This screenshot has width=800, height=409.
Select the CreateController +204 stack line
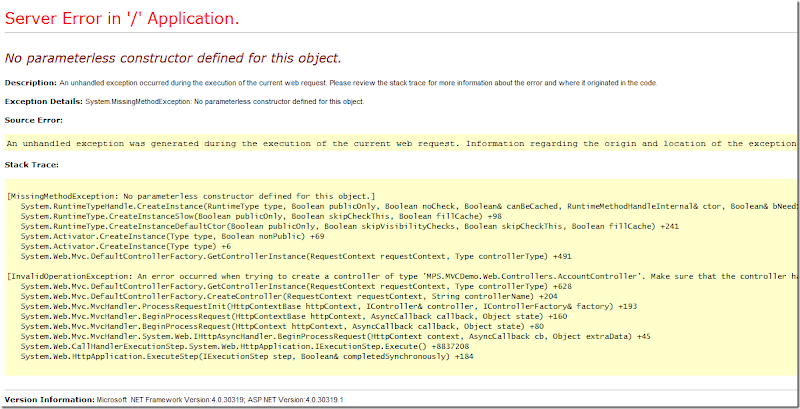pyautogui.click(x=289, y=296)
